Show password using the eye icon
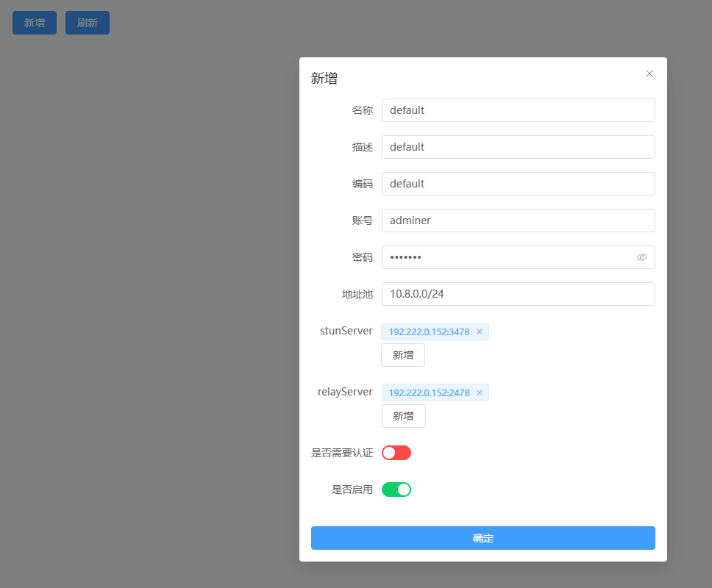This screenshot has height=588, width=712. (641, 257)
